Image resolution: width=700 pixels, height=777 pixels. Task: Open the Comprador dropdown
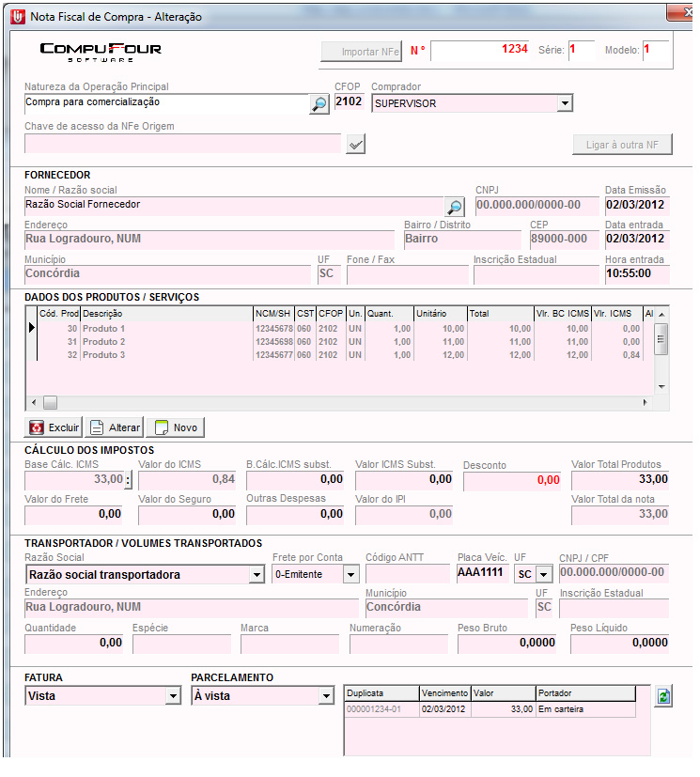pyautogui.click(x=564, y=103)
